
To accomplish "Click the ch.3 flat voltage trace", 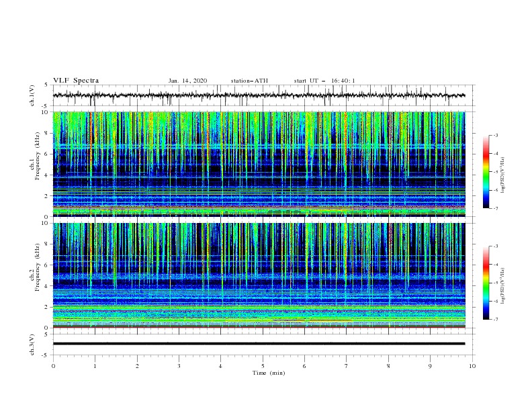I will coord(259,344).
